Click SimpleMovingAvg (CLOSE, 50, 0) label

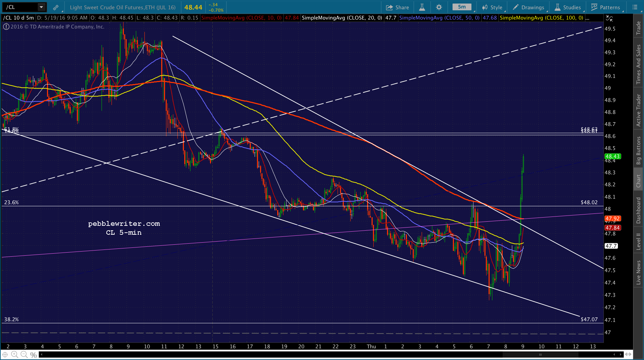click(x=439, y=18)
